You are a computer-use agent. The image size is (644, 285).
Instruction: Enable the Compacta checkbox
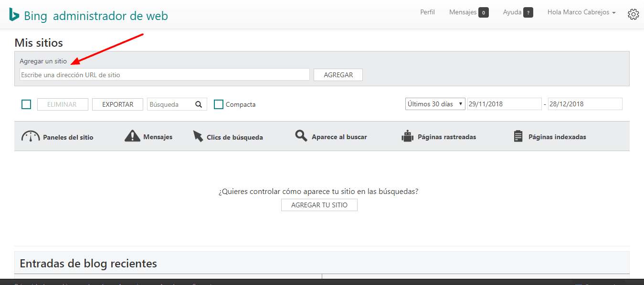click(219, 104)
